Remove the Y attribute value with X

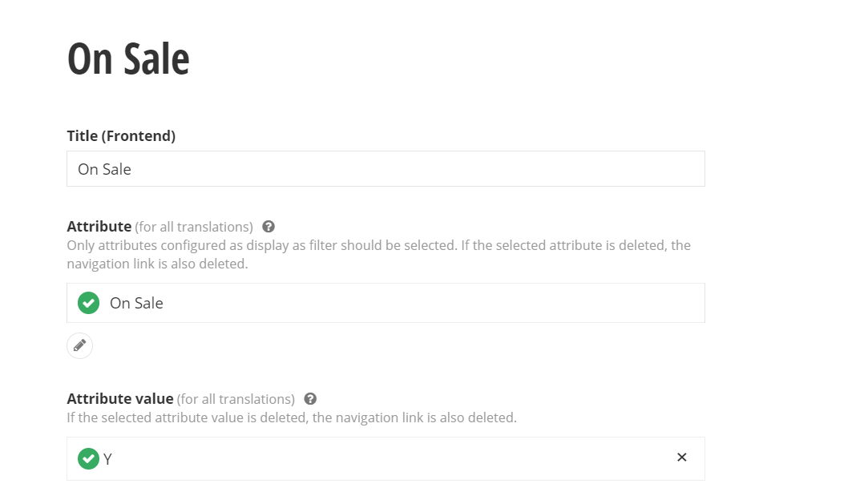pos(681,458)
